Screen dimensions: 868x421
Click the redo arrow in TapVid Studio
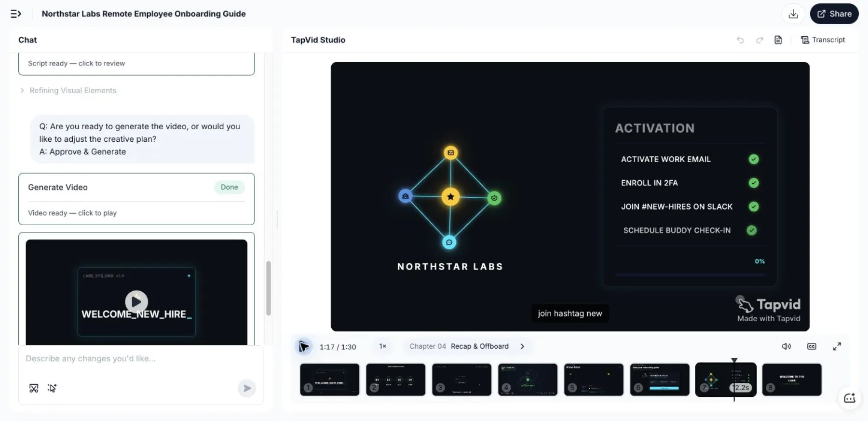(x=759, y=40)
